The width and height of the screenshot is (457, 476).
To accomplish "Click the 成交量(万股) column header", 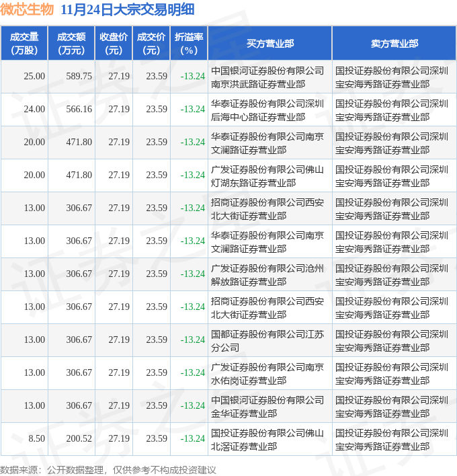I will tap(24, 44).
